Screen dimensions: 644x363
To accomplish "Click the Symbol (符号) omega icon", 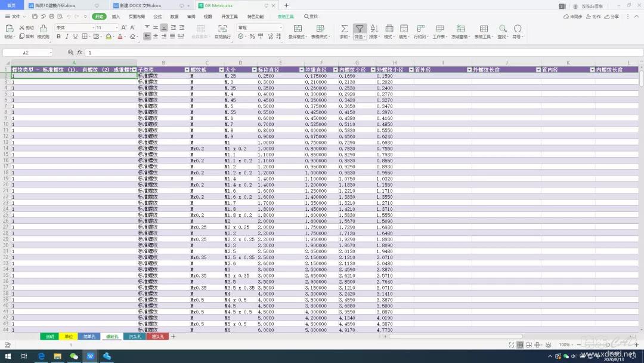I will click(517, 29).
